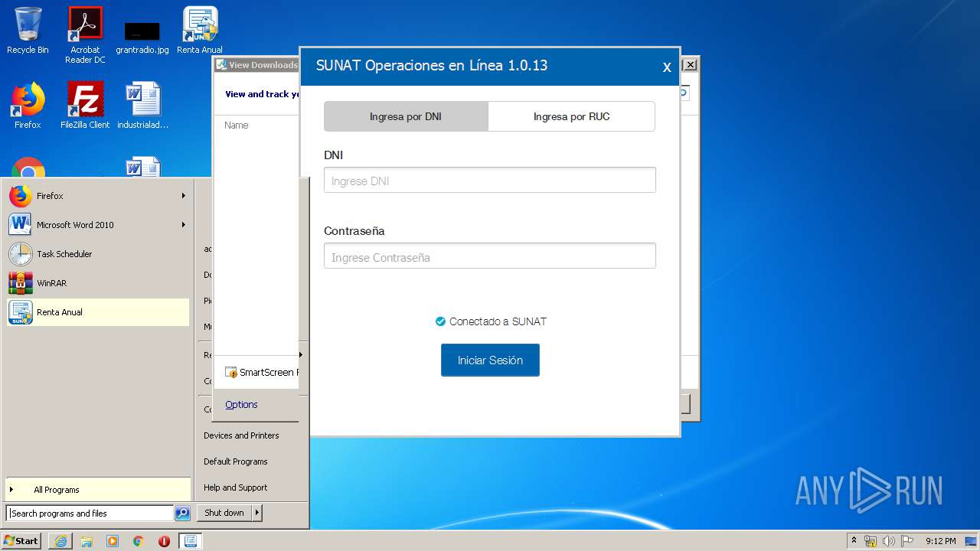
Task: Select Renta Anual app taskbar button
Action: point(191,541)
